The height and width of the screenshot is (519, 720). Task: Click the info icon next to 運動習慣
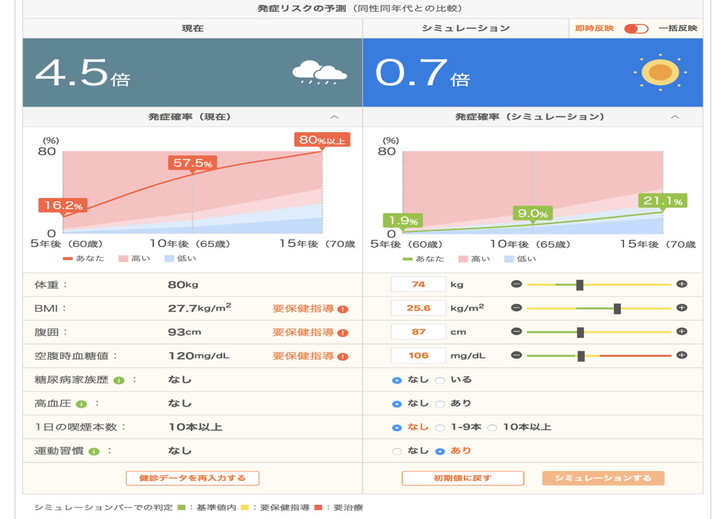click(x=92, y=451)
